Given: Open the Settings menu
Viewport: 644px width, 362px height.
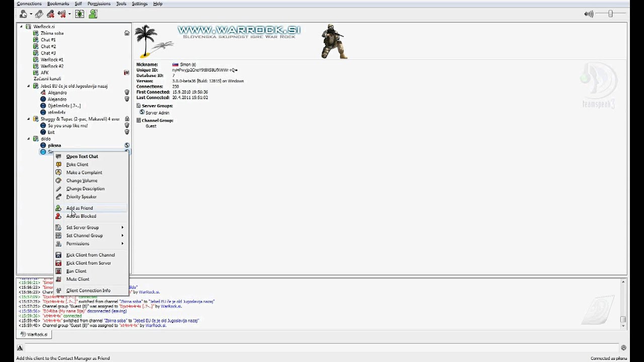Looking at the screenshot, I should tap(140, 4).
